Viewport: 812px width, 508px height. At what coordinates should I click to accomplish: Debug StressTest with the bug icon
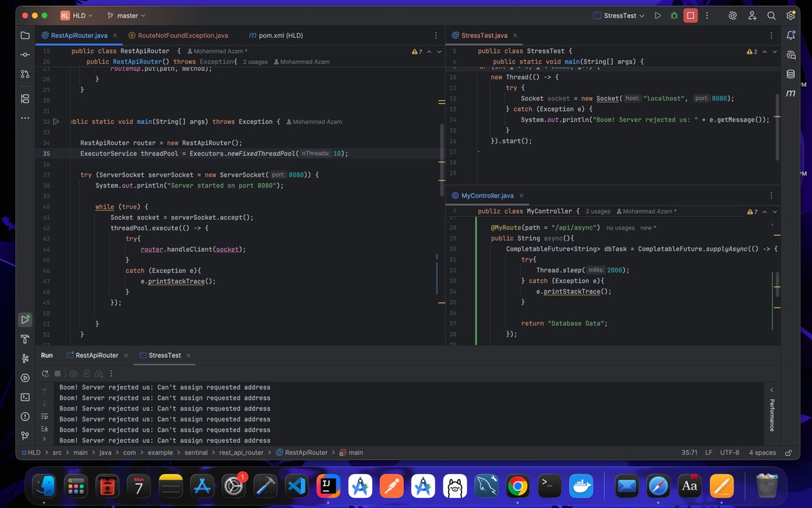pyautogui.click(x=674, y=16)
